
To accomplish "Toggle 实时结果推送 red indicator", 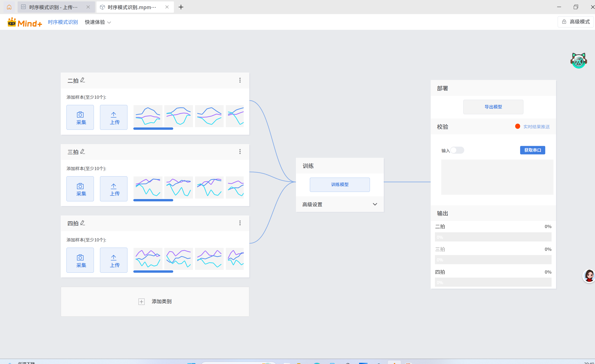I will (517, 126).
